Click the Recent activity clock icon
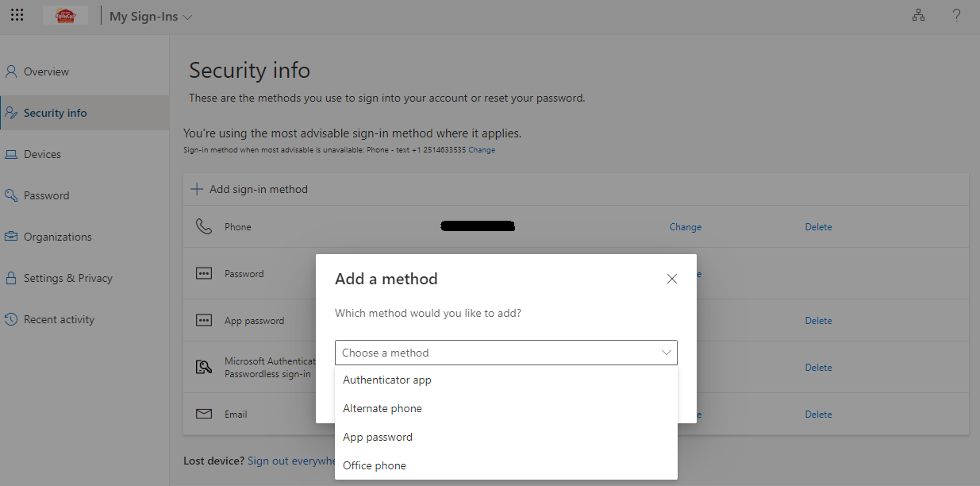 pyautogui.click(x=11, y=319)
